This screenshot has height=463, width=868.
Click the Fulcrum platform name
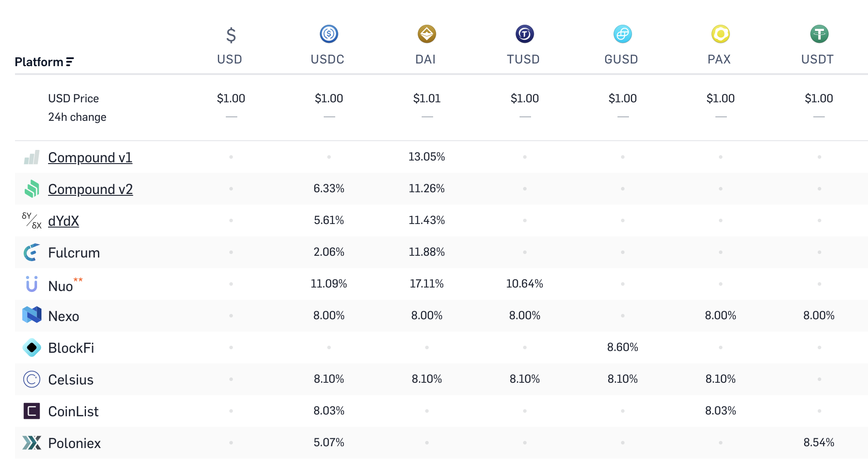coord(74,253)
